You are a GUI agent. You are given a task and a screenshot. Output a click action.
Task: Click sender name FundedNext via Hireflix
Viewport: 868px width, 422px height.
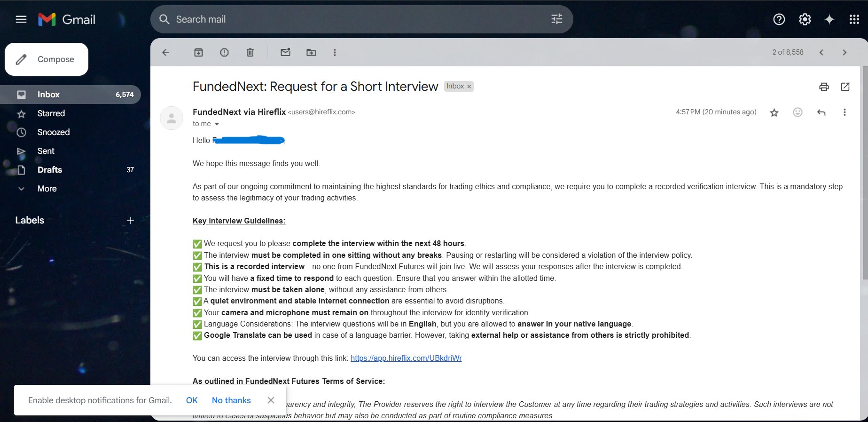pyautogui.click(x=239, y=112)
